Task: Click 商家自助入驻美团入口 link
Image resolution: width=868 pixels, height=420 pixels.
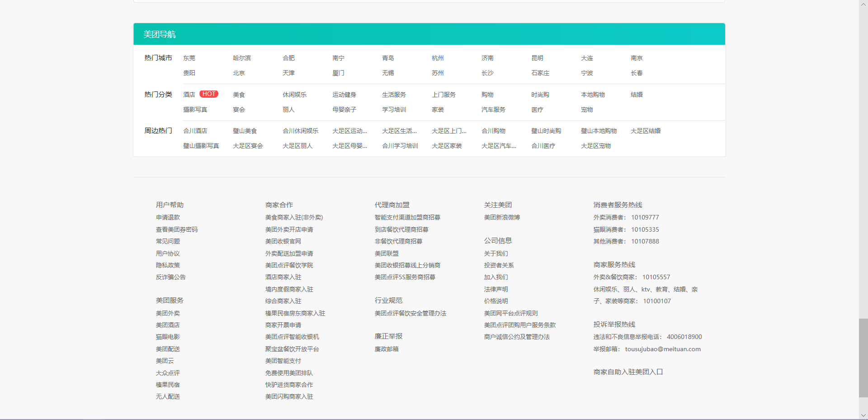Action: (628, 372)
